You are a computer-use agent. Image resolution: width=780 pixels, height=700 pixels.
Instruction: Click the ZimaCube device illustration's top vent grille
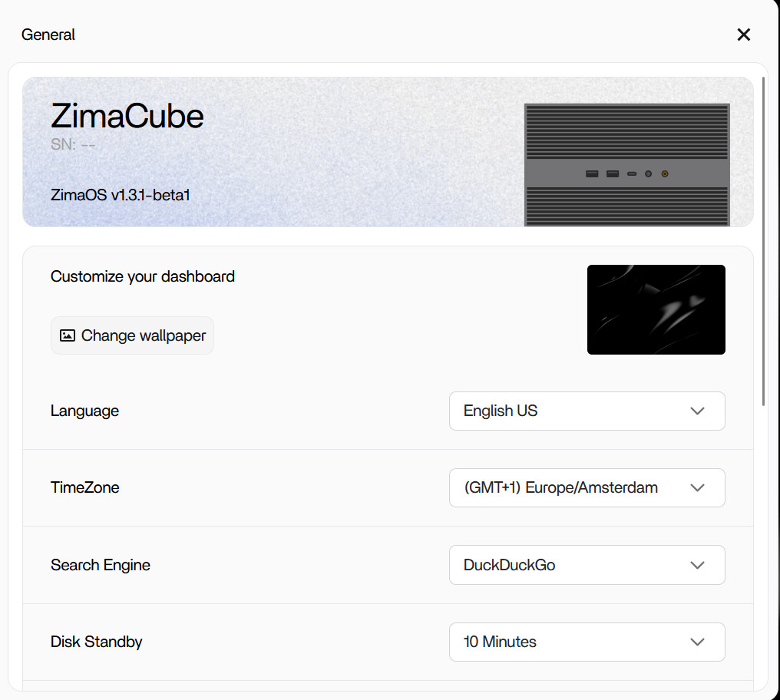[626, 131]
